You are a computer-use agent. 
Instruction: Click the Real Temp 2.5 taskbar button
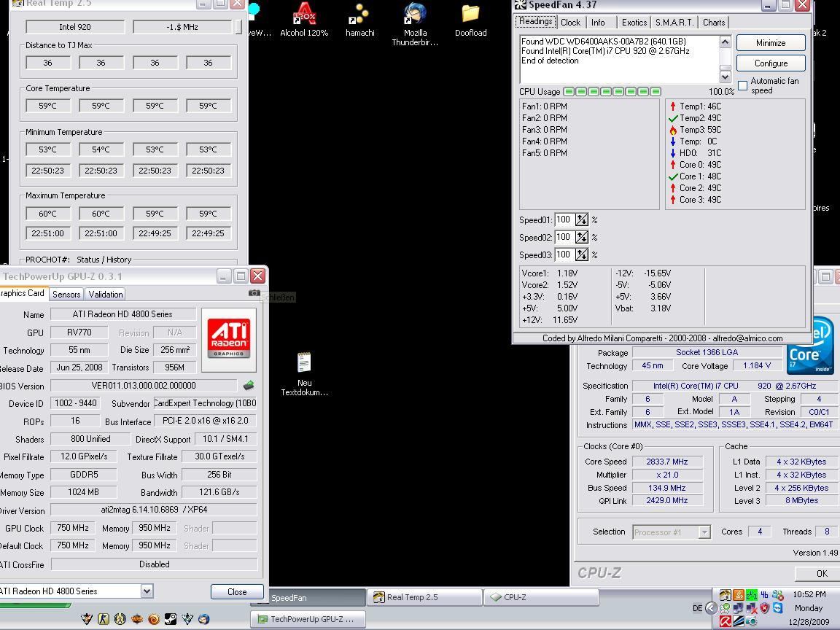424,596
